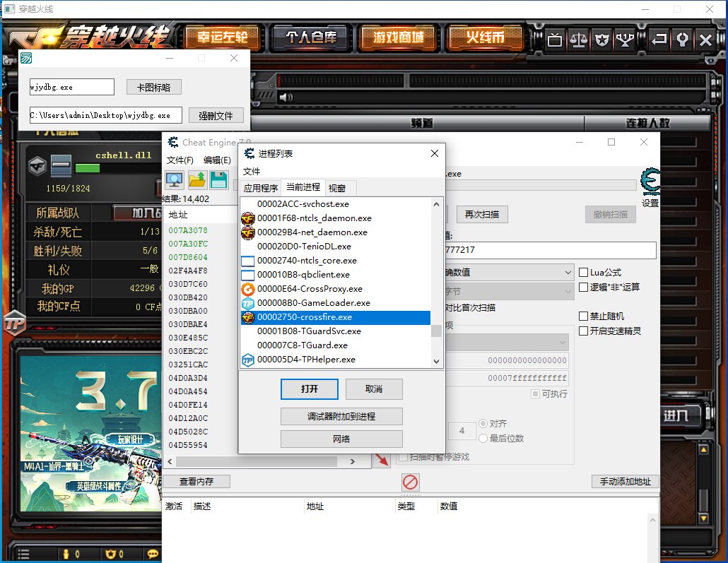Click the speaker volume icon in CrossFire
Viewport: 728px width, 563px height.
pos(286,97)
